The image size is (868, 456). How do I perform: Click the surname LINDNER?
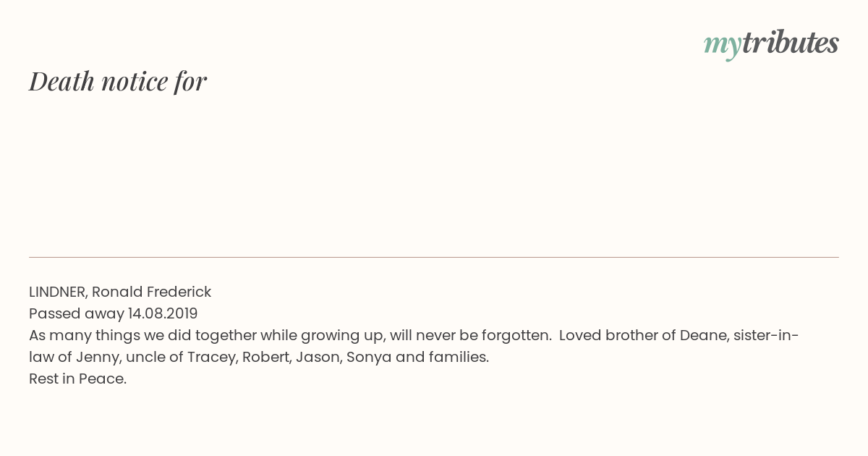pyautogui.click(x=58, y=292)
